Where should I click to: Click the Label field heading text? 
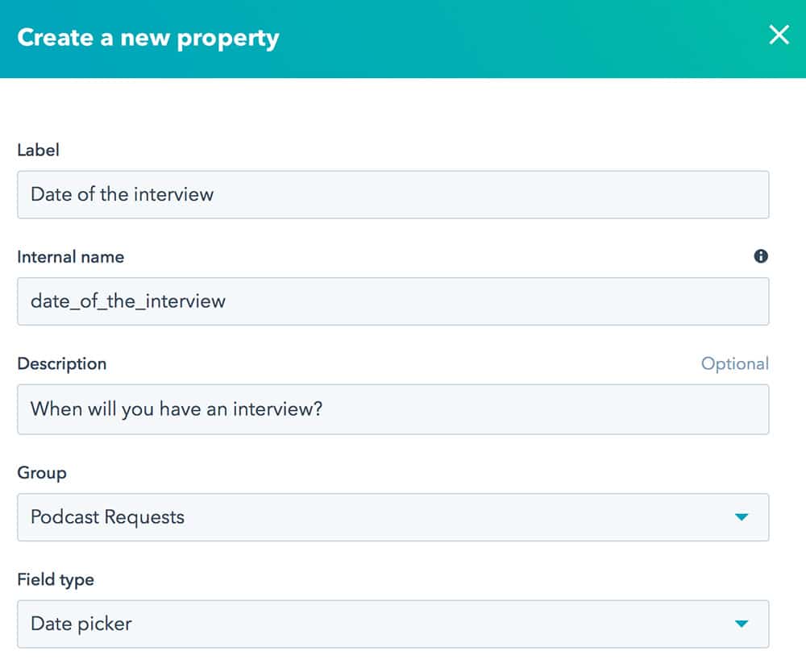38,150
